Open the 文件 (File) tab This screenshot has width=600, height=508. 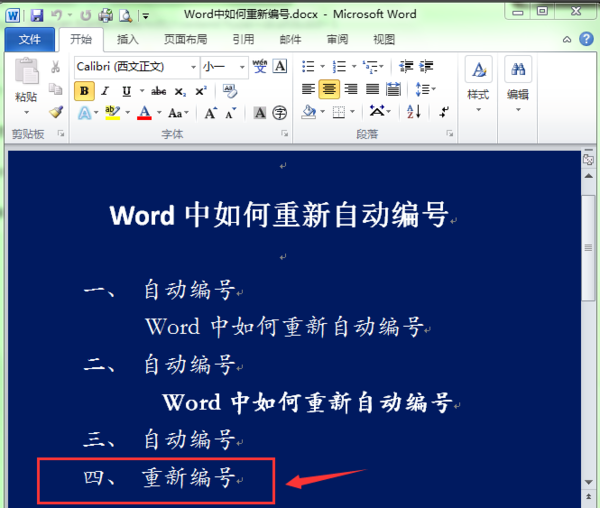[29, 39]
